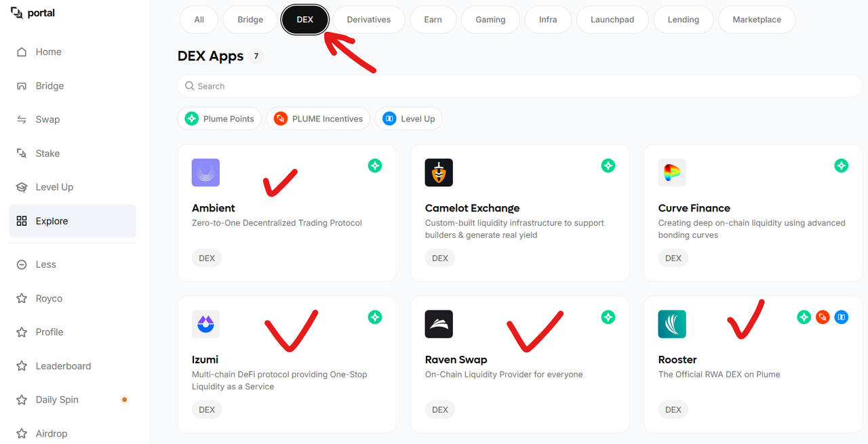Open Bridge from the left sidebar
Screen dimensions: 868x444
[73, 86]
